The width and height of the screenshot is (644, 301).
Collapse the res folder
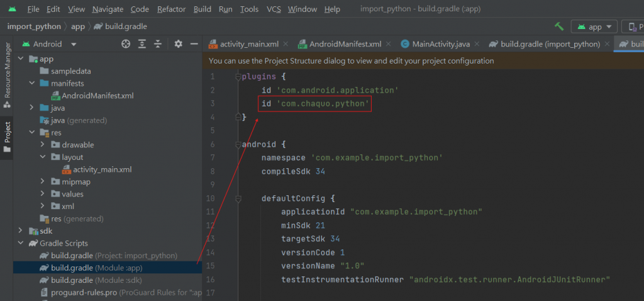pyautogui.click(x=32, y=133)
